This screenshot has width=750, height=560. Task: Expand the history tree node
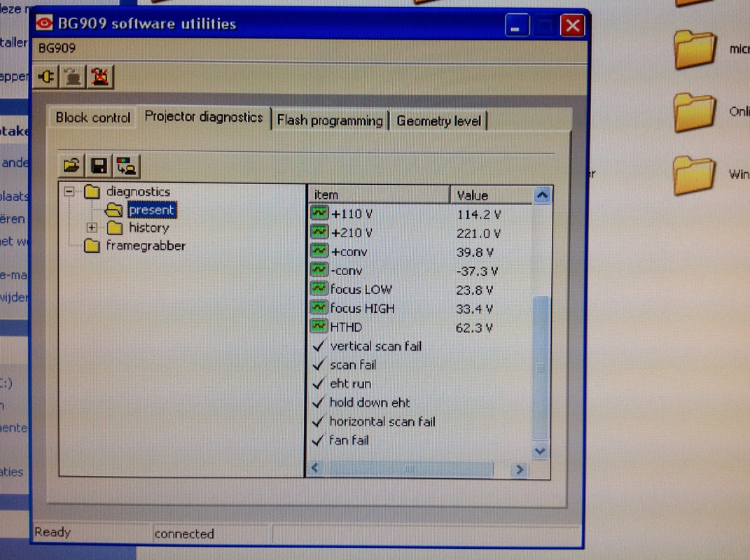click(x=92, y=227)
